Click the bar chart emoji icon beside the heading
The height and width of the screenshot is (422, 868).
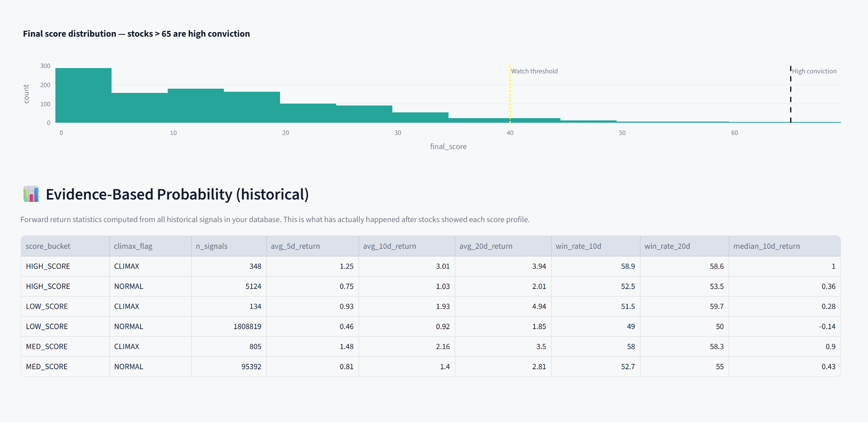(x=31, y=194)
